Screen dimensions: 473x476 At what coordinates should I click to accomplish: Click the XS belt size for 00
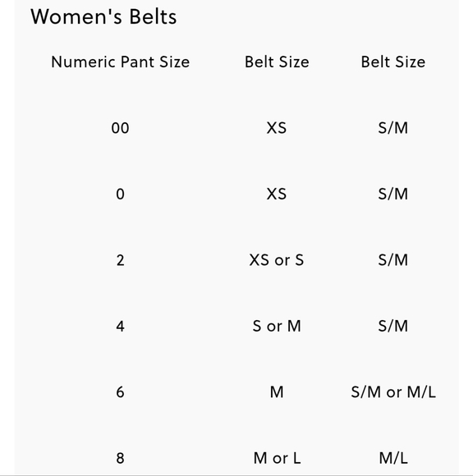pos(277,128)
